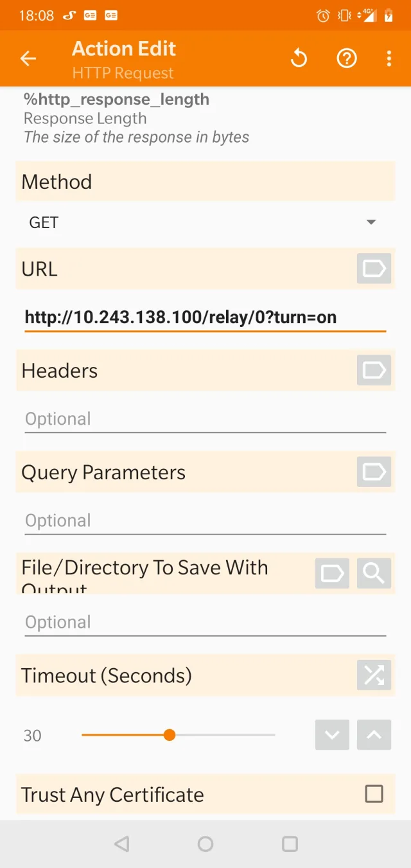Viewport: 411px width, 868px height.
Task: Click the magnifier to browse output directory
Action: [373, 573]
